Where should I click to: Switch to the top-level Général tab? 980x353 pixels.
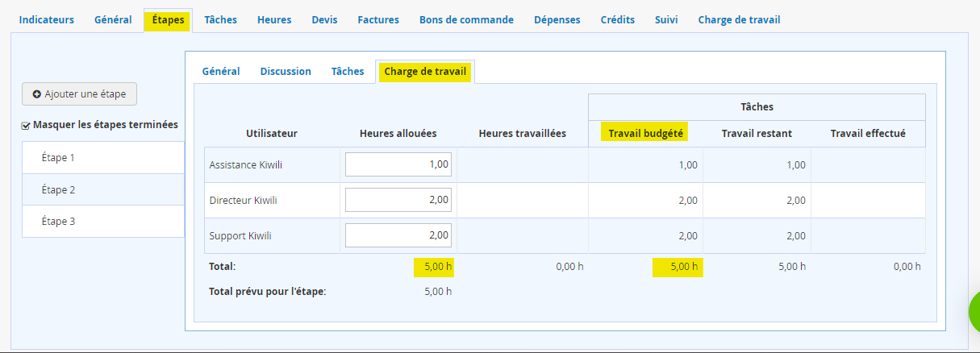click(x=113, y=19)
